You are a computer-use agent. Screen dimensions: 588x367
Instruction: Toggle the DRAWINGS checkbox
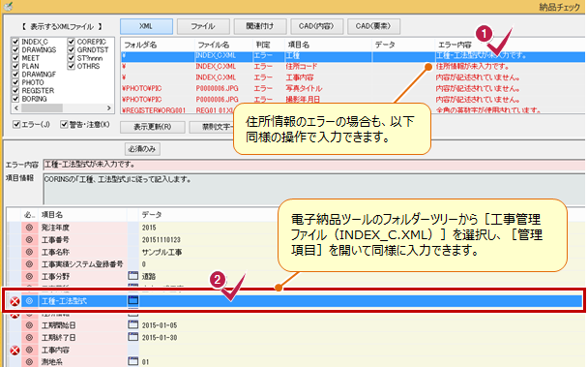click(15, 49)
